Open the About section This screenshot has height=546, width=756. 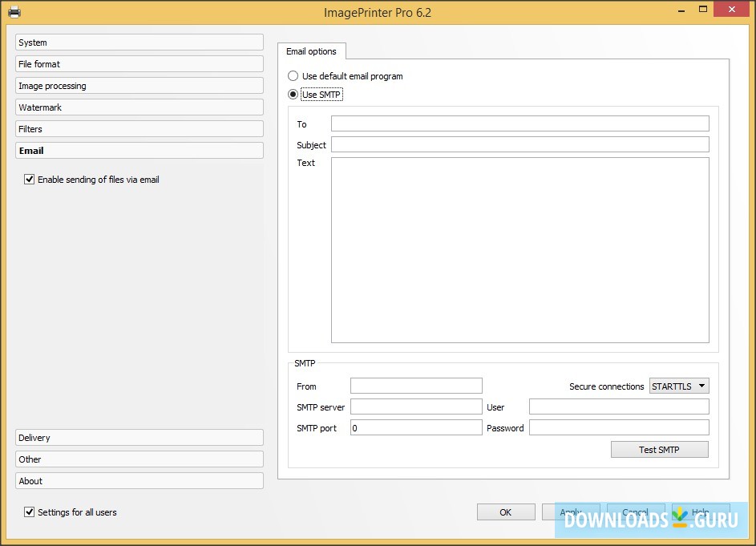pyautogui.click(x=139, y=480)
